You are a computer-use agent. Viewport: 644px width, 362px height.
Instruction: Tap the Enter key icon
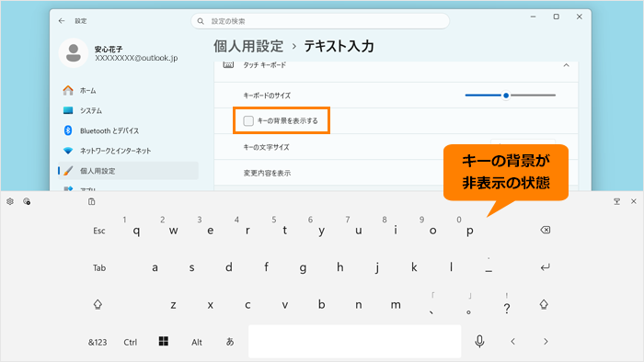(545, 267)
